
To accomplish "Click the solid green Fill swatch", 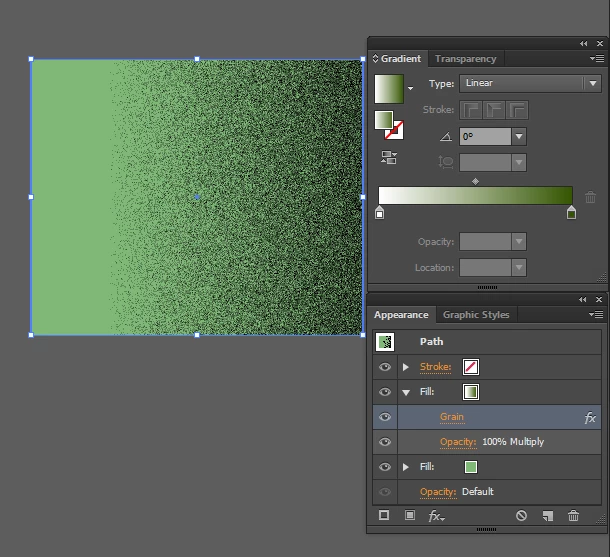I will tap(471, 467).
